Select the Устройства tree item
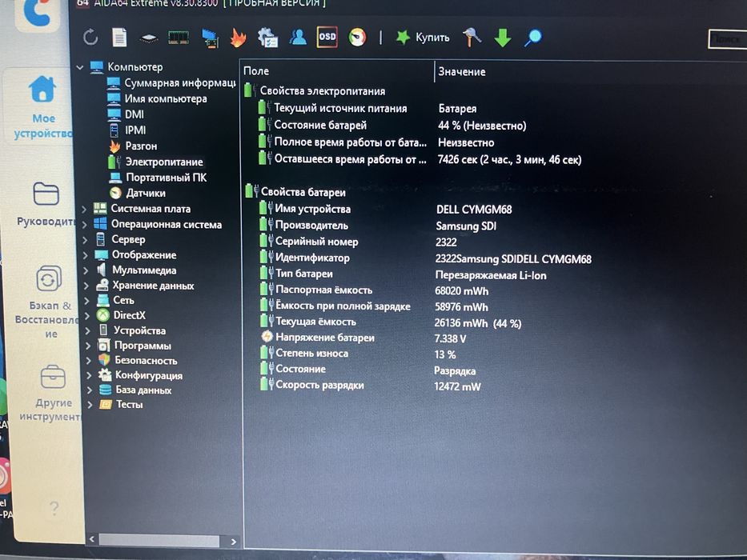Viewport: 747px width, 560px height. click(x=139, y=330)
